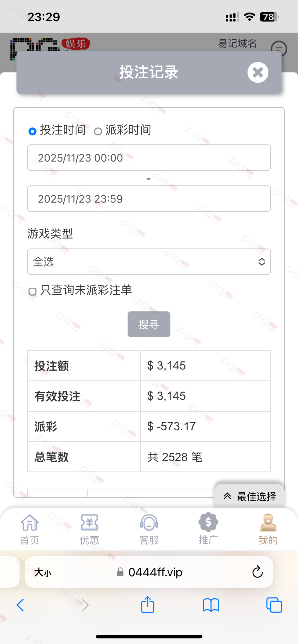Go back with the Safari back arrow

pos(20,605)
